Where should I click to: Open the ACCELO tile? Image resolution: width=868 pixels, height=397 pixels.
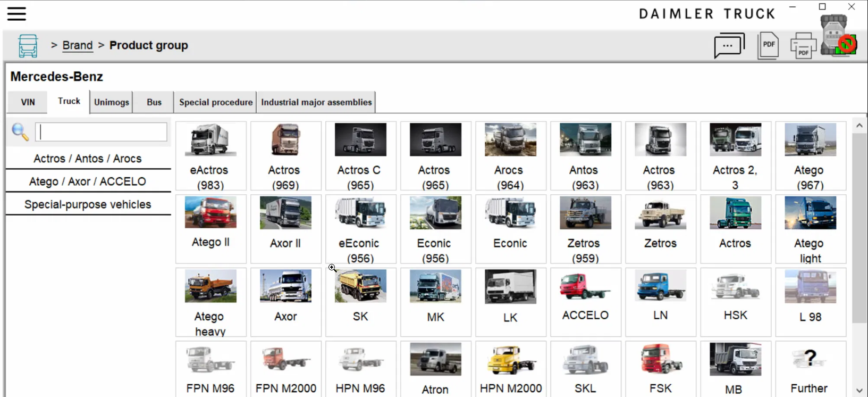click(x=586, y=302)
